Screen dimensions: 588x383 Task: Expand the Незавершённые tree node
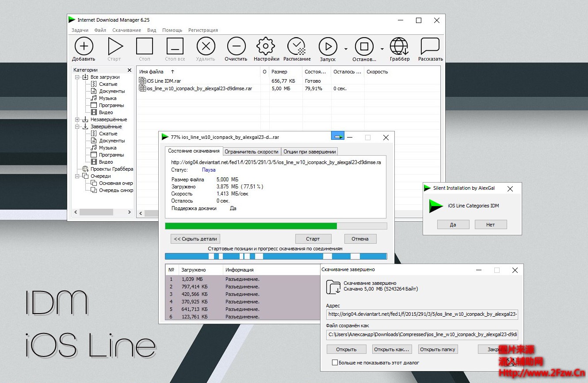pyautogui.click(x=77, y=119)
